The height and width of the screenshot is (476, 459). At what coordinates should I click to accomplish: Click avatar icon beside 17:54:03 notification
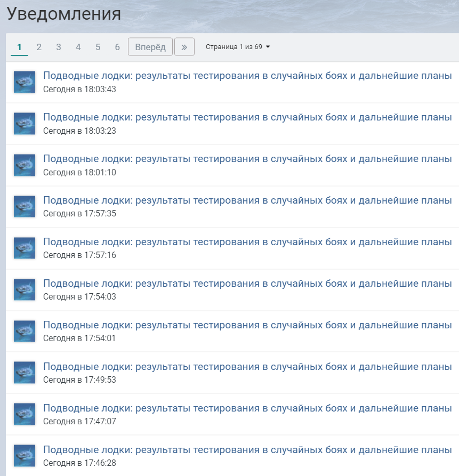coord(25,289)
